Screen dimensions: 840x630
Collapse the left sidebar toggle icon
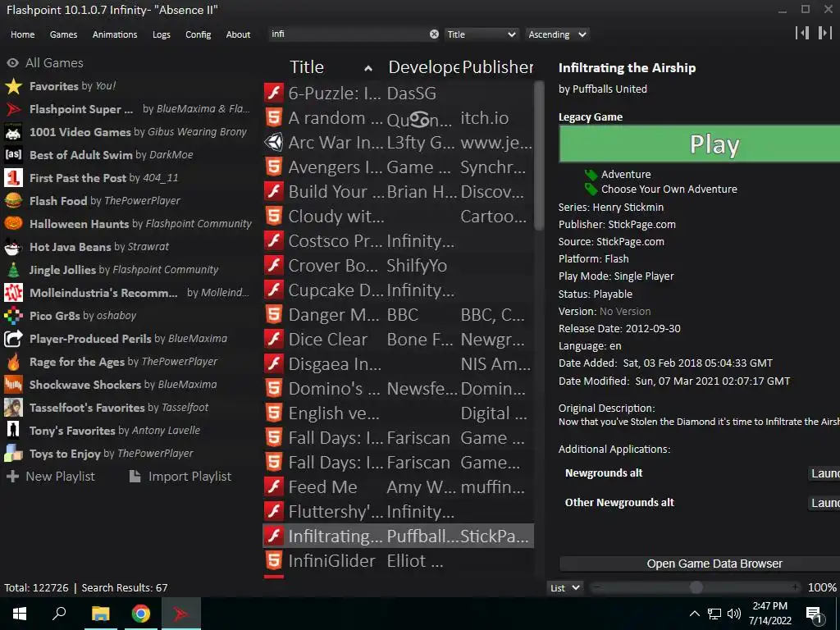pos(802,33)
